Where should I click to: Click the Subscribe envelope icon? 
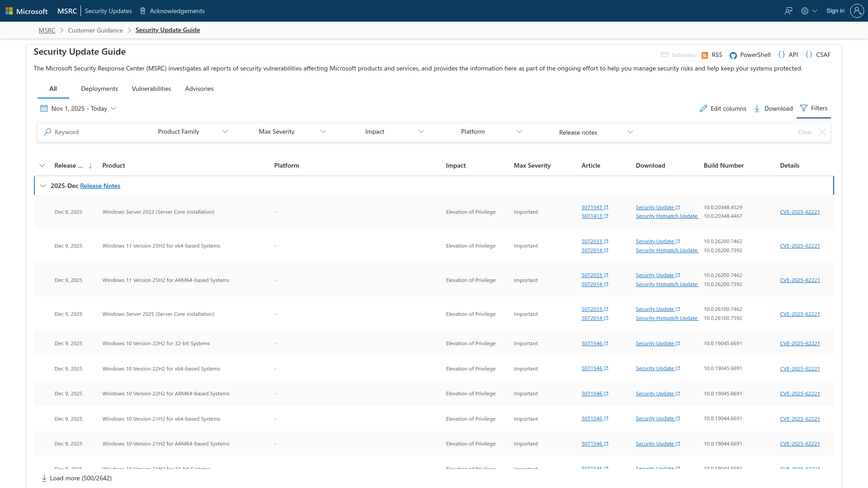click(x=665, y=55)
